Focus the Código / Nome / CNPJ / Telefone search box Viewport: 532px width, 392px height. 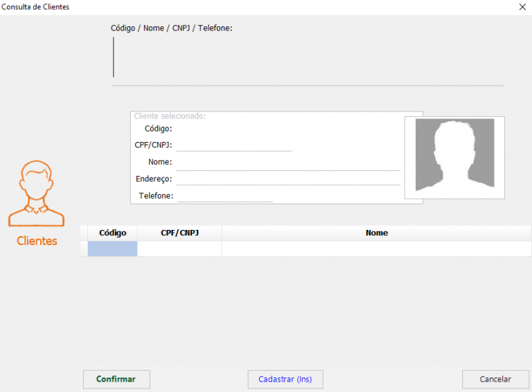[x=307, y=57]
